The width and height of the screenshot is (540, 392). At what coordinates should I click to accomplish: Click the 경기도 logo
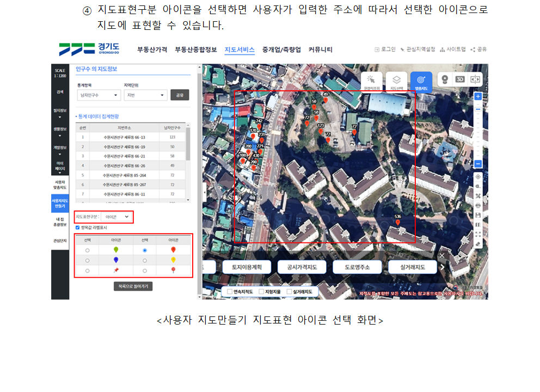click(89, 49)
